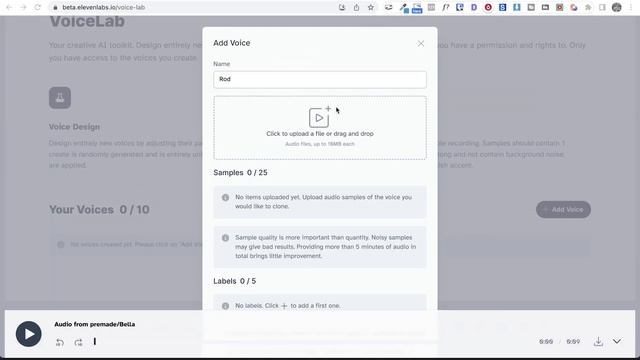Open the browser profile avatar
The height and width of the screenshot is (360, 640).
[x=617, y=7]
